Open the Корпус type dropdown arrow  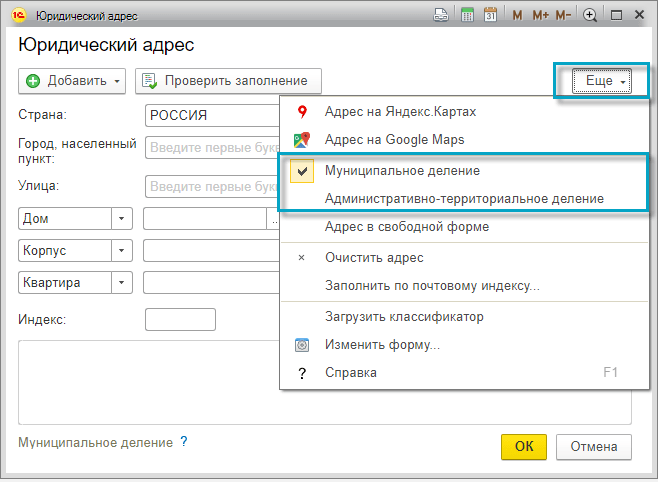[122, 251]
